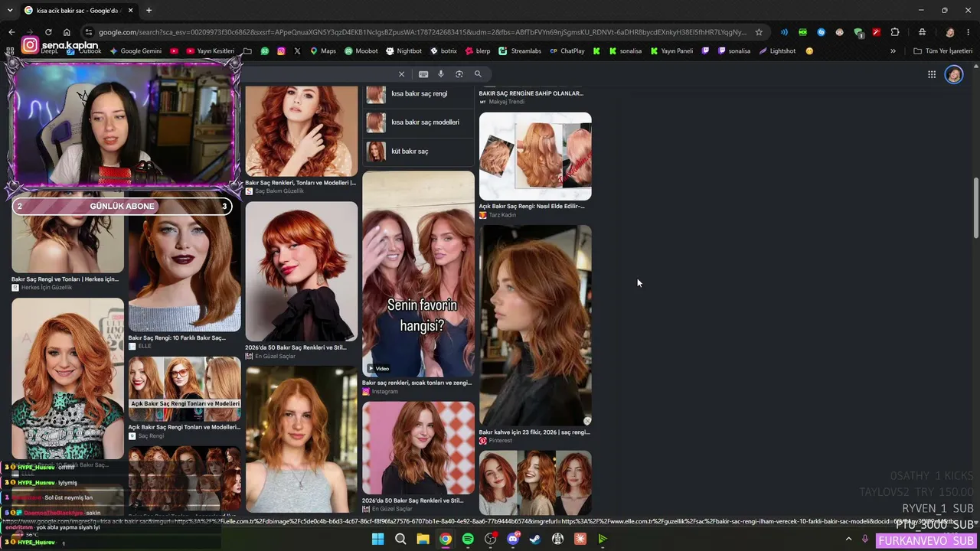Open the Windows Start menu

(377, 539)
